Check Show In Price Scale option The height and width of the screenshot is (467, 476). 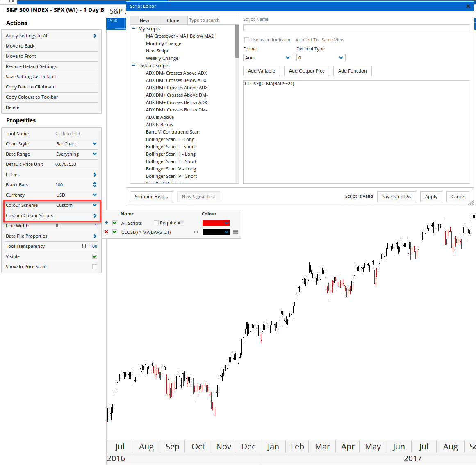(95, 267)
